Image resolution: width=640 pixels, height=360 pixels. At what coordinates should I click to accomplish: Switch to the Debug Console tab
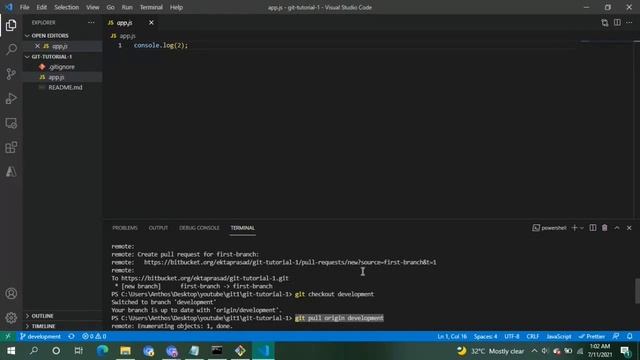pyautogui.click(x=199, y=228)
